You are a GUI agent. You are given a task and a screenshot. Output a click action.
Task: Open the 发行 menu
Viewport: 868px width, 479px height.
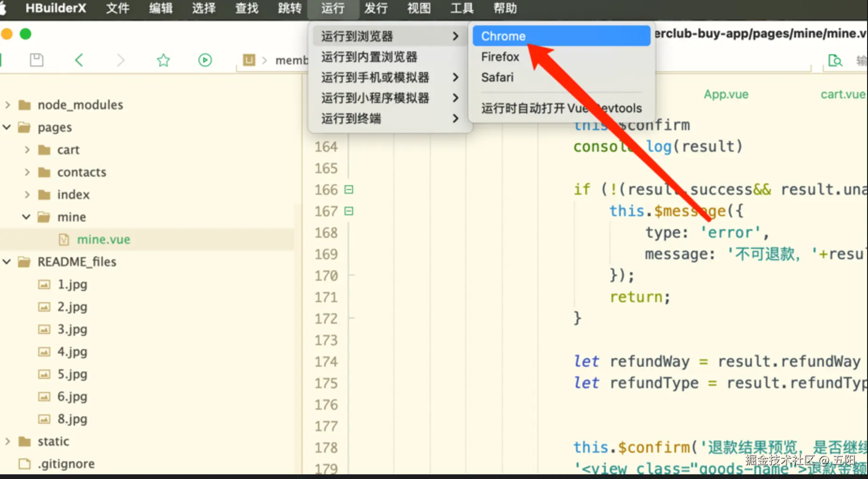pos(376,8)
